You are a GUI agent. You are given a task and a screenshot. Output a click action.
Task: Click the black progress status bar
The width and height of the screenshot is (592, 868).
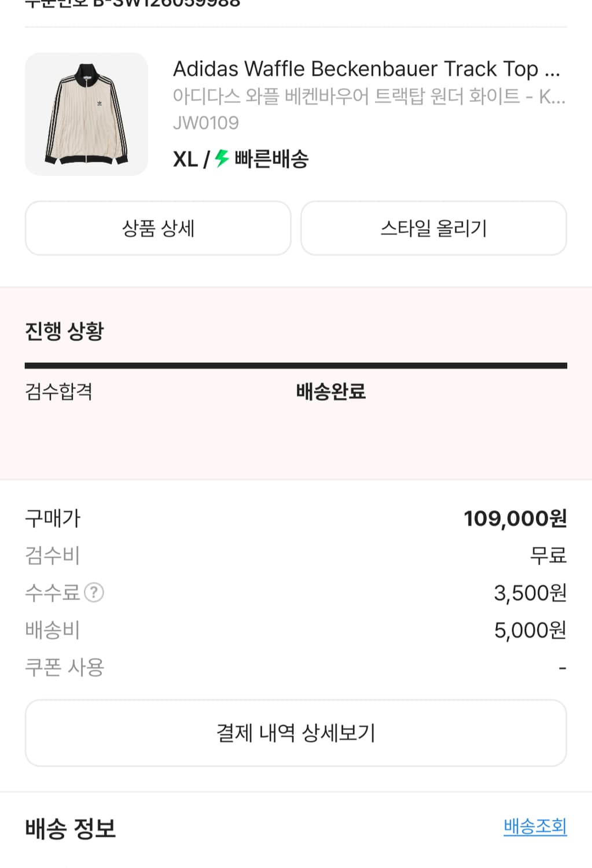click(296, 366)
